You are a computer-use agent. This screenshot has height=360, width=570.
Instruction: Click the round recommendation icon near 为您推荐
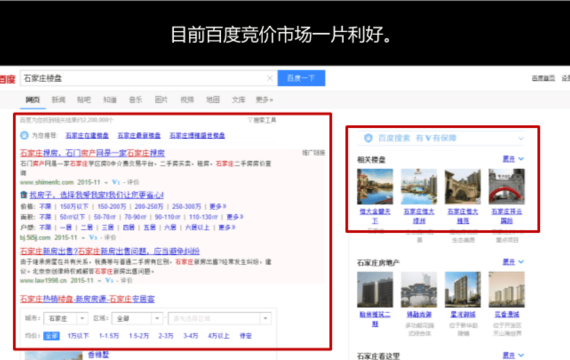[x=24, y=136]
